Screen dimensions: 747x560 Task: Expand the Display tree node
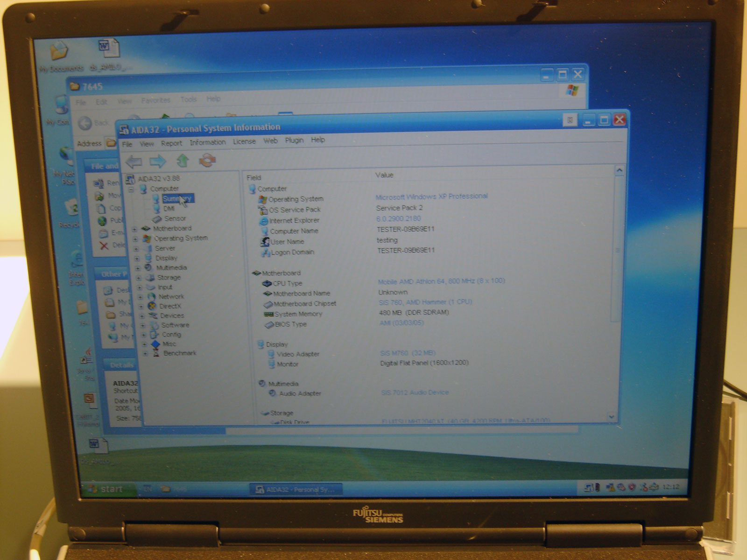coord(137,259)
